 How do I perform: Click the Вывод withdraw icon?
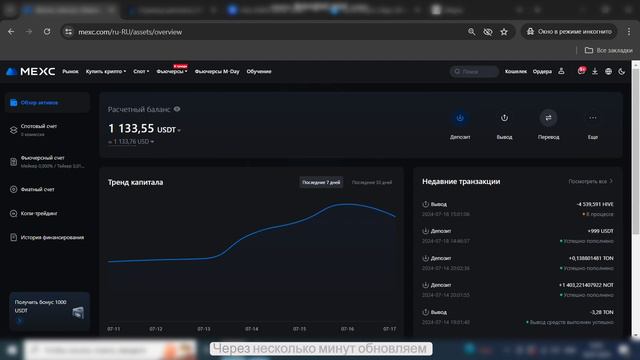tap(504, 118)
